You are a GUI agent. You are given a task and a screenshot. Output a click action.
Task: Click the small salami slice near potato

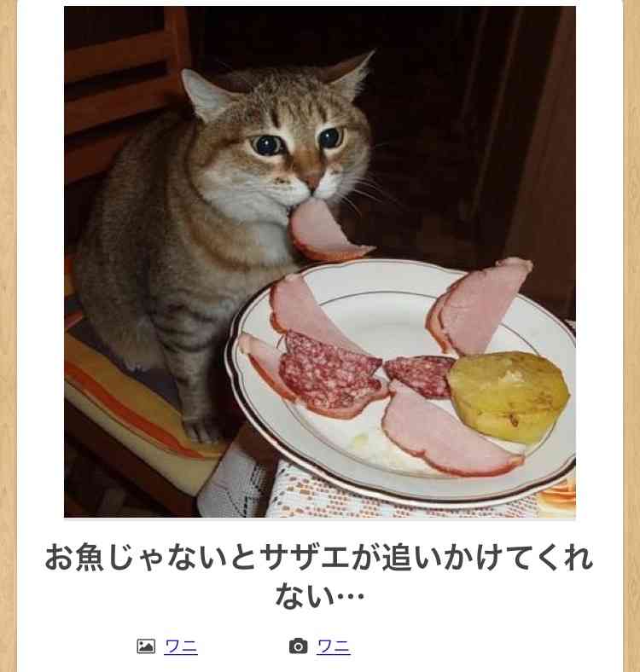click(x=420, y=376)
